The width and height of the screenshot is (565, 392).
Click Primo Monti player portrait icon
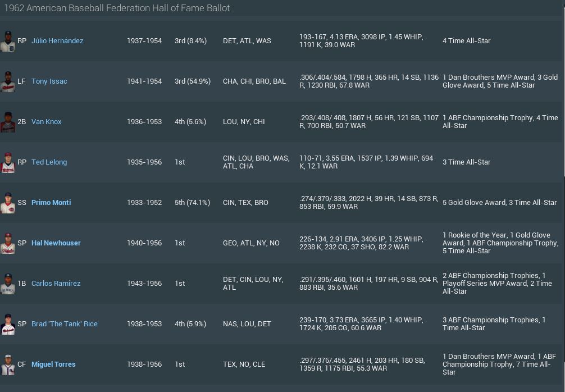tap(7, 203)
